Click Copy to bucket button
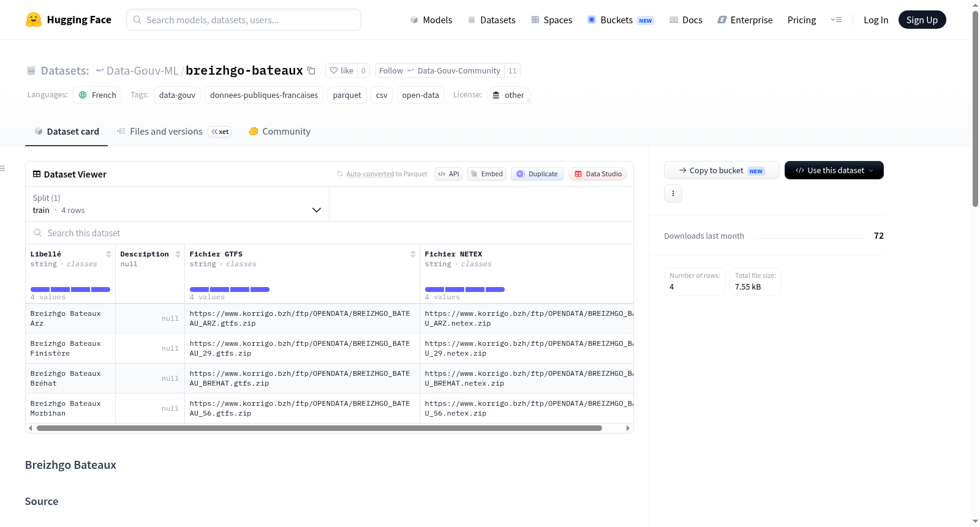The width and height of the screenshot is (980, 527). pos(722,170)
